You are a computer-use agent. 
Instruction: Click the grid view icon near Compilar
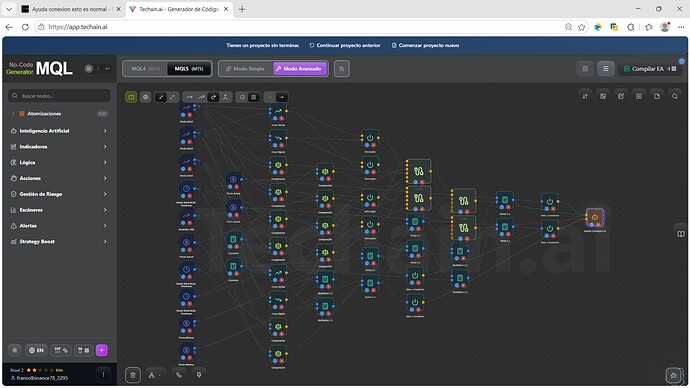pyautogui.click(x=585, y=69)
